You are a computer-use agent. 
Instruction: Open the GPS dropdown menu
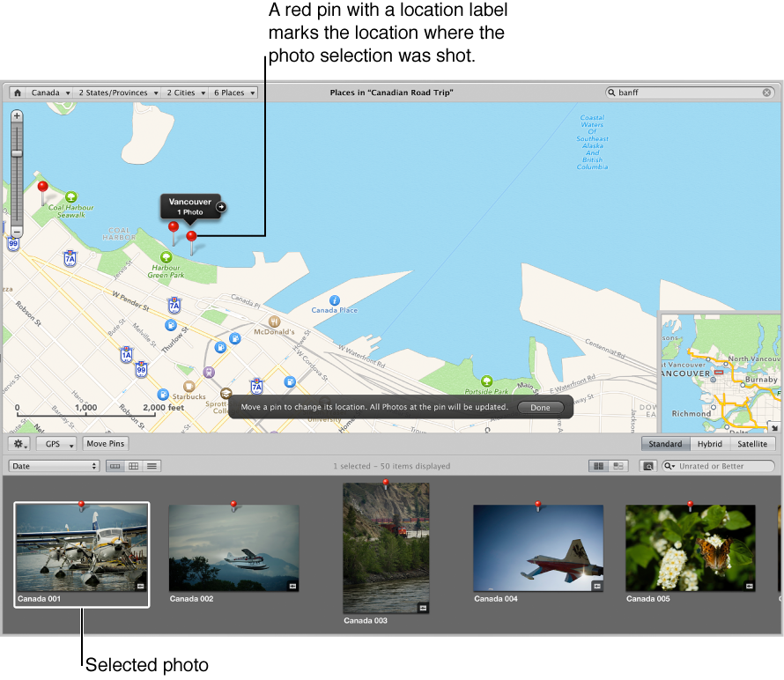click(x=55, y=443)
